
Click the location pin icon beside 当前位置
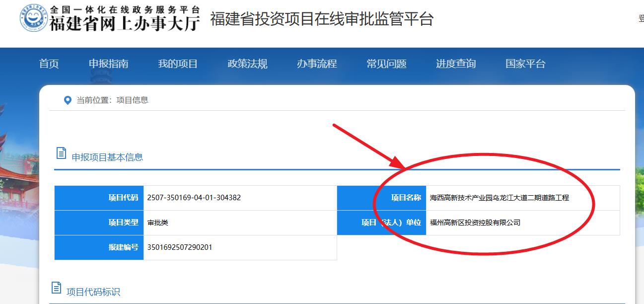(68, 100)
